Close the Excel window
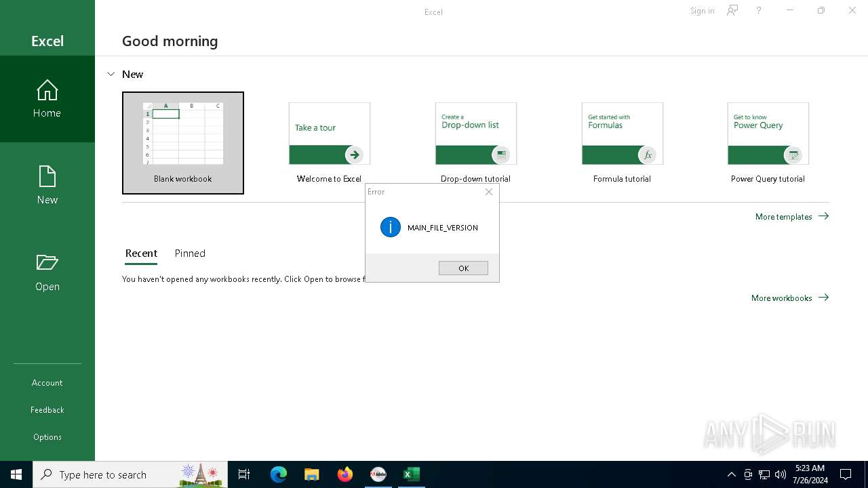Image resolution: width=868 pixels, height=488 pixels. [x=852, y=11]
